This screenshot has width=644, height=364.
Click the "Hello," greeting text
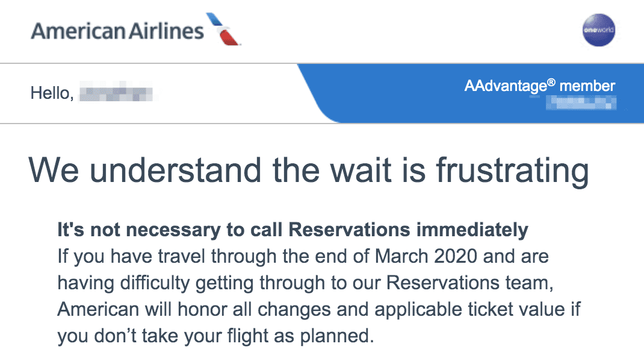52,93
